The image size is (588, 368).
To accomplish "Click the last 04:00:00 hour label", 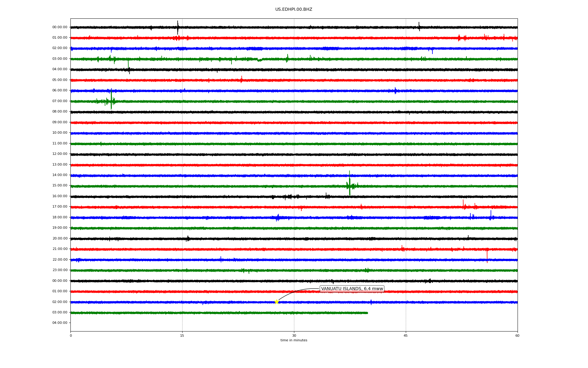I will (x=60, y=323).
